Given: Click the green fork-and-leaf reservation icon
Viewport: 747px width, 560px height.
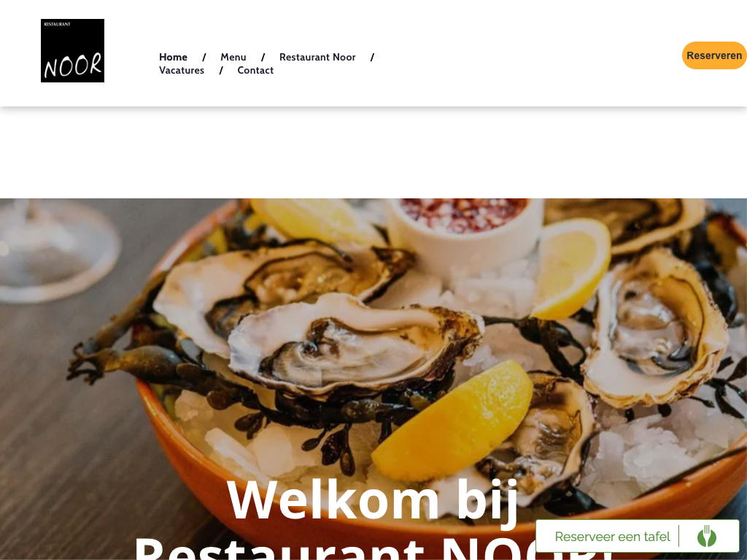Looking at the screenshot, I should point(706,536).
